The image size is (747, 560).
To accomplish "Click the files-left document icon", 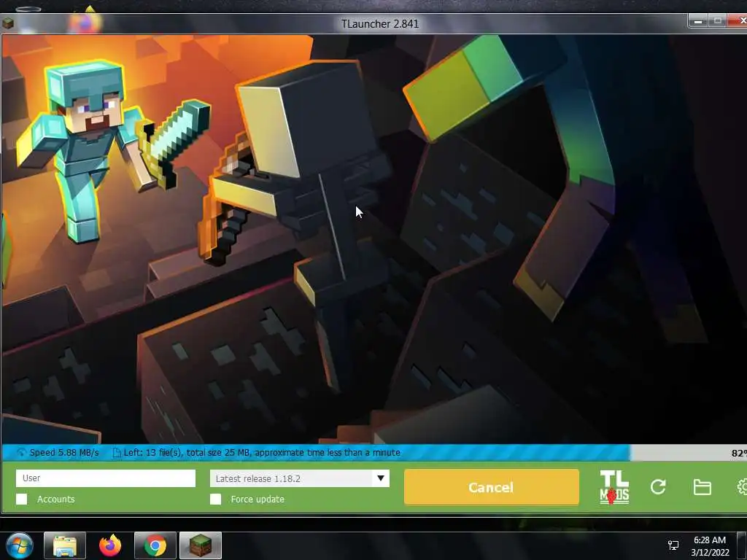I will coord(116,453).
